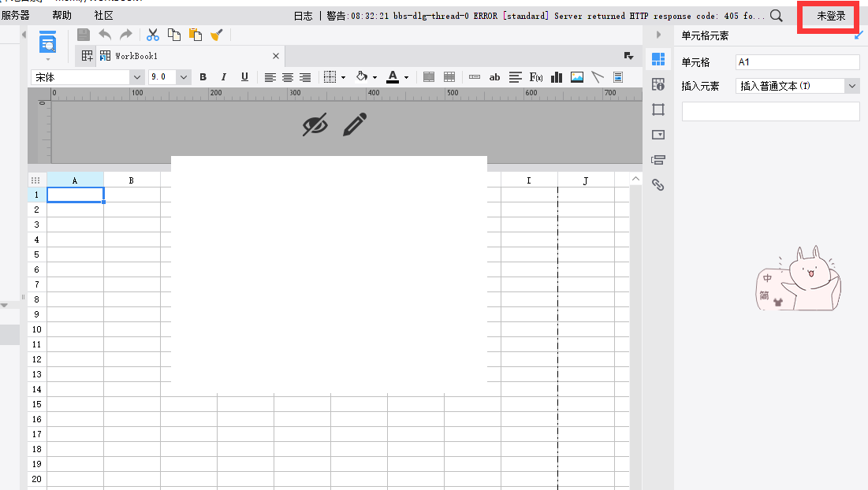Insert formula F(x) icon
This screenshot has height=490, width=868.
click(x=536, y=77)
